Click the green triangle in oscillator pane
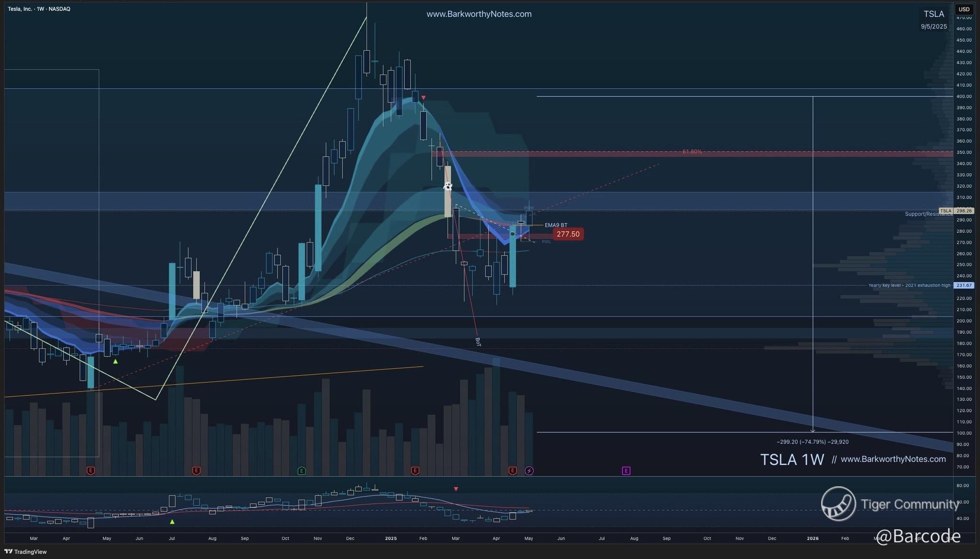 click(x=172, y=522)
